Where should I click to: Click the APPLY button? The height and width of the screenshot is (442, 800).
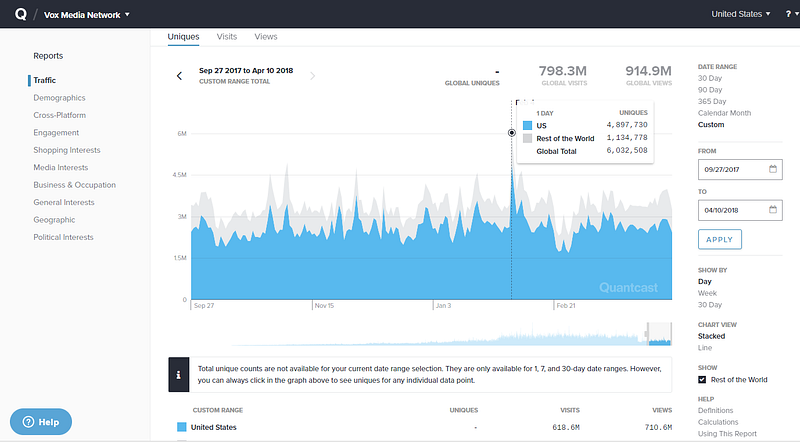(719, 239)
